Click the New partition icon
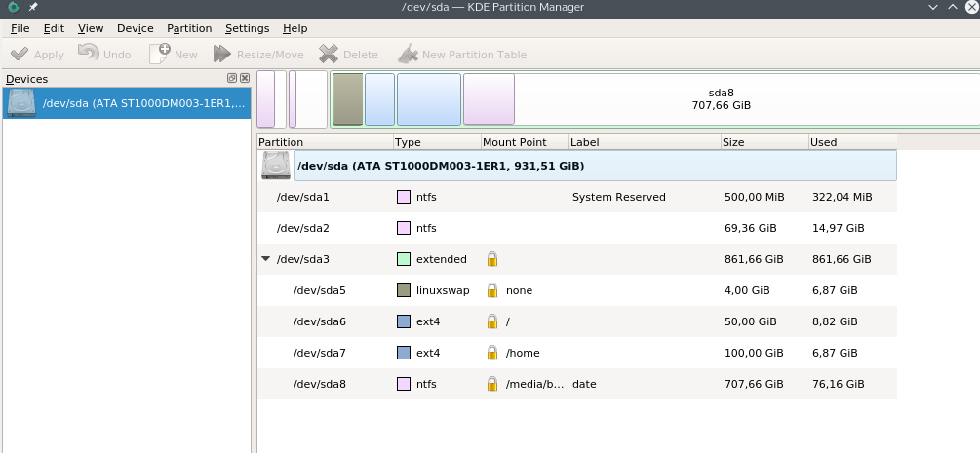The height and width of the screenshot is (453, 980). coord(160,54)
